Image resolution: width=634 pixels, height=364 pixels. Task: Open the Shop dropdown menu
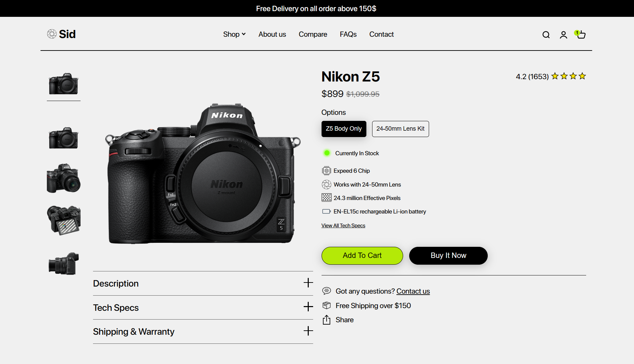click(234, 34)
